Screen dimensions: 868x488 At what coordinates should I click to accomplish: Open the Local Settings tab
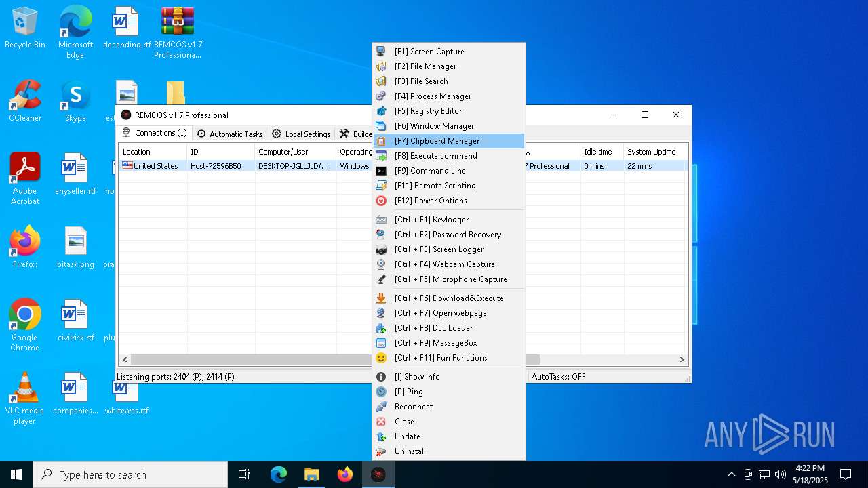[x=301, y=134]
